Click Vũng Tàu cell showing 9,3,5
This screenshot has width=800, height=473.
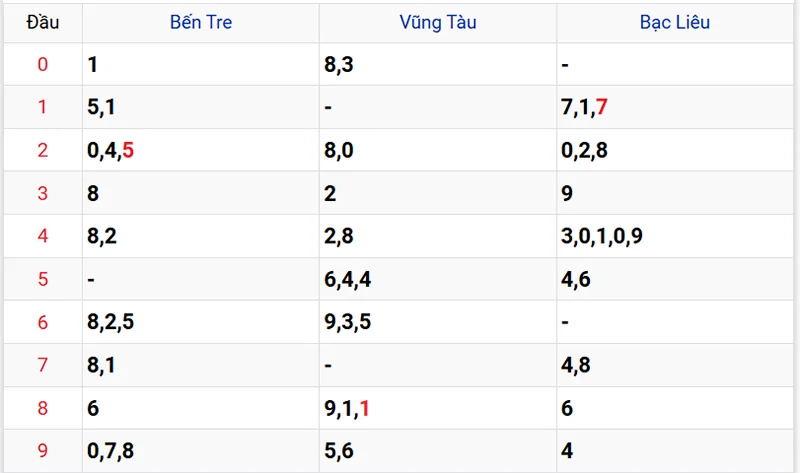coord(348,323)
